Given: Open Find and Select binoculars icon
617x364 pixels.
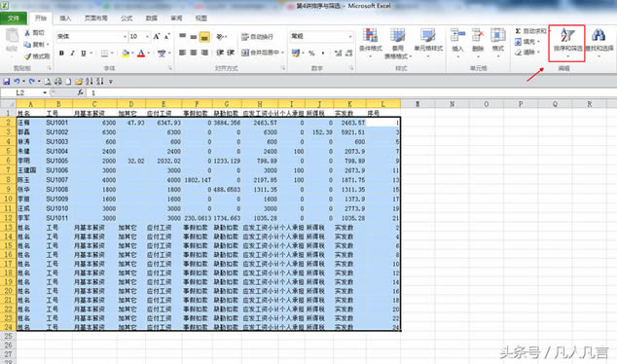Looking at the screenshot, I should pyautogui.click(x=599, y=35).
